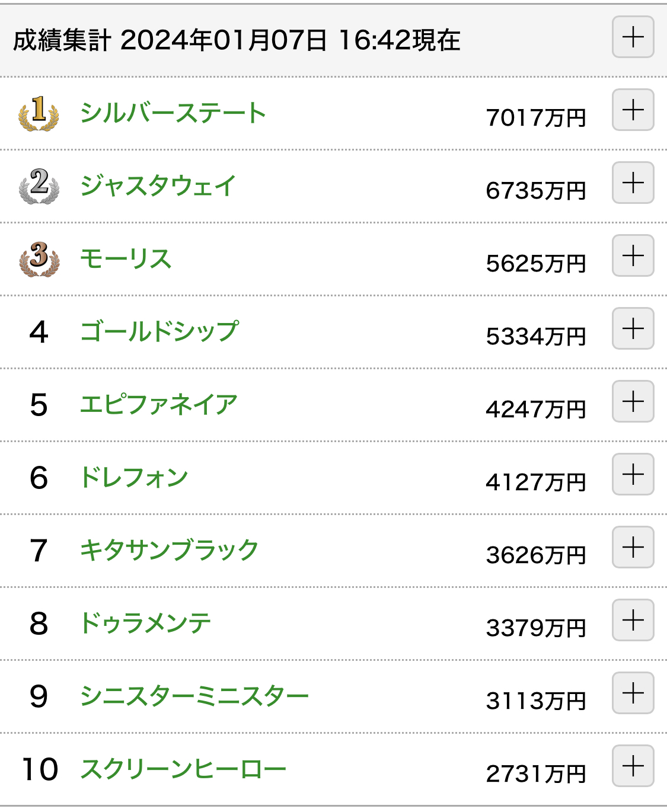Screen dimensions: 667x812
Task: Click the gold first-place laurel icon
Action: click(39, 113)
